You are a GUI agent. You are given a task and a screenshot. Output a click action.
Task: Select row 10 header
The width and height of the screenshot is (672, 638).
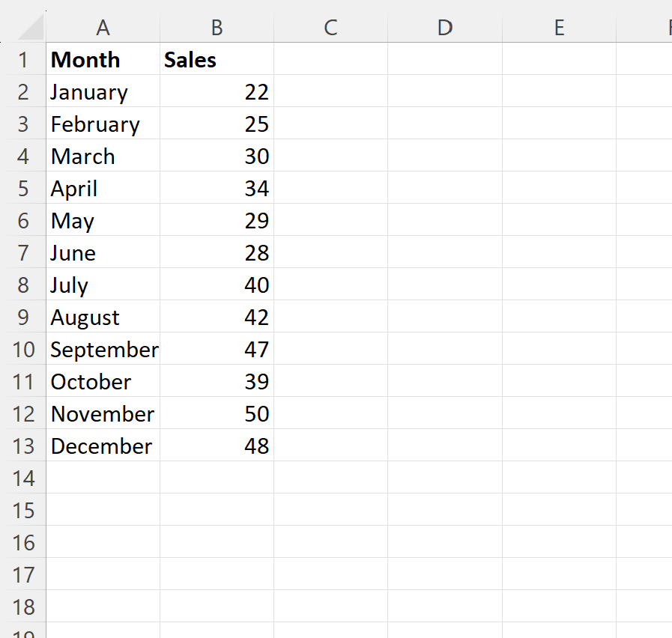tap(23, 349)
